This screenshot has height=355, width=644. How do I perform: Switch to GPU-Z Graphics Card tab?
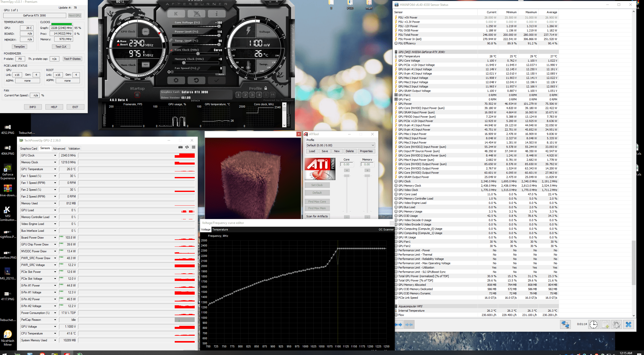click(29, 149)
